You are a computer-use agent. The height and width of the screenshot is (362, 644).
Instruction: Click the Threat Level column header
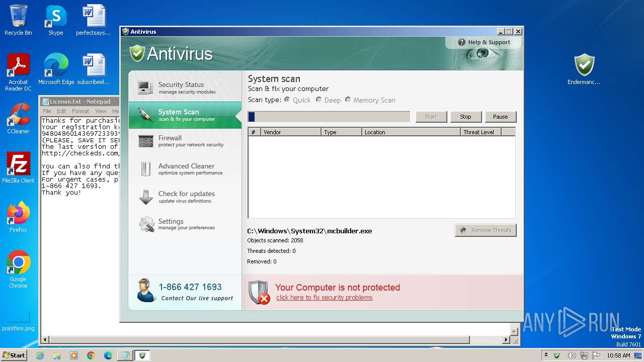481,132
